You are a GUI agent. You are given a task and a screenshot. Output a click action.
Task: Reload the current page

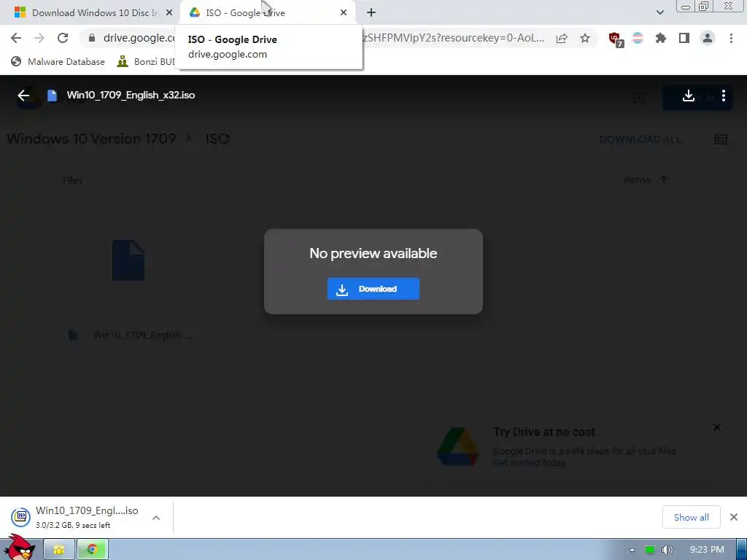pyautogui.click(x=63, y=38)
